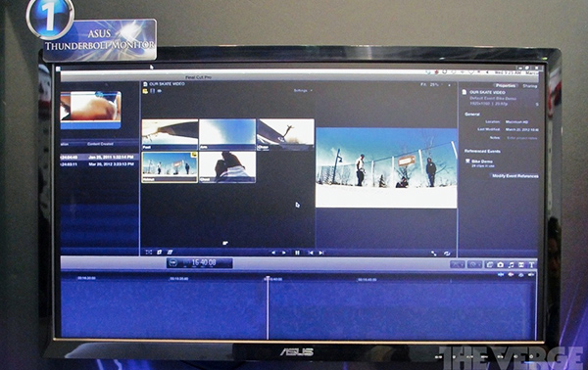
Task: Click the OUR SKATE VIDEO title above the angle viewer
Action: pyautogui.click(x=167, y=84)
